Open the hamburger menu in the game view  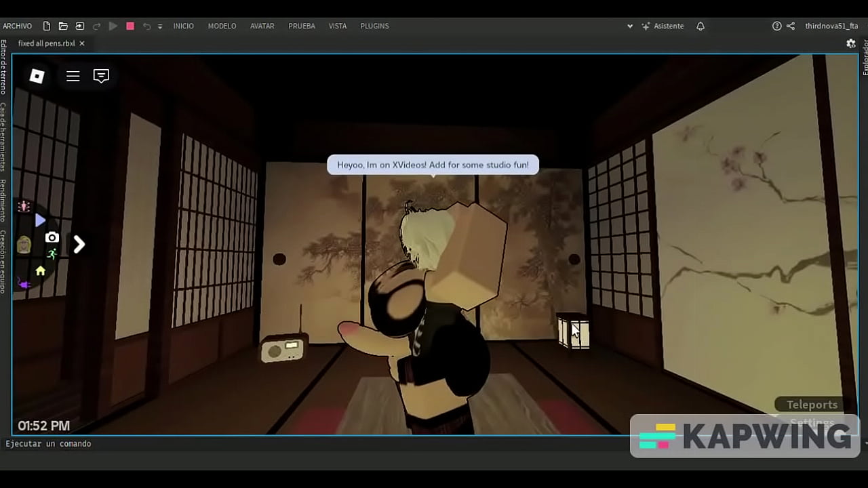click(73, 76)
